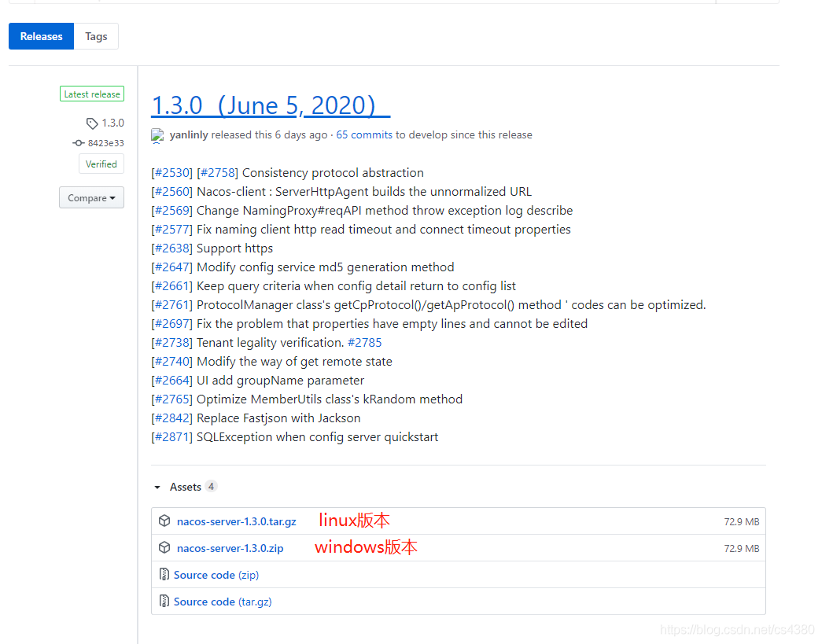Screen dimensions: 822x644
Task: Collapse the Assets section triangle
Action: point(157,488)
